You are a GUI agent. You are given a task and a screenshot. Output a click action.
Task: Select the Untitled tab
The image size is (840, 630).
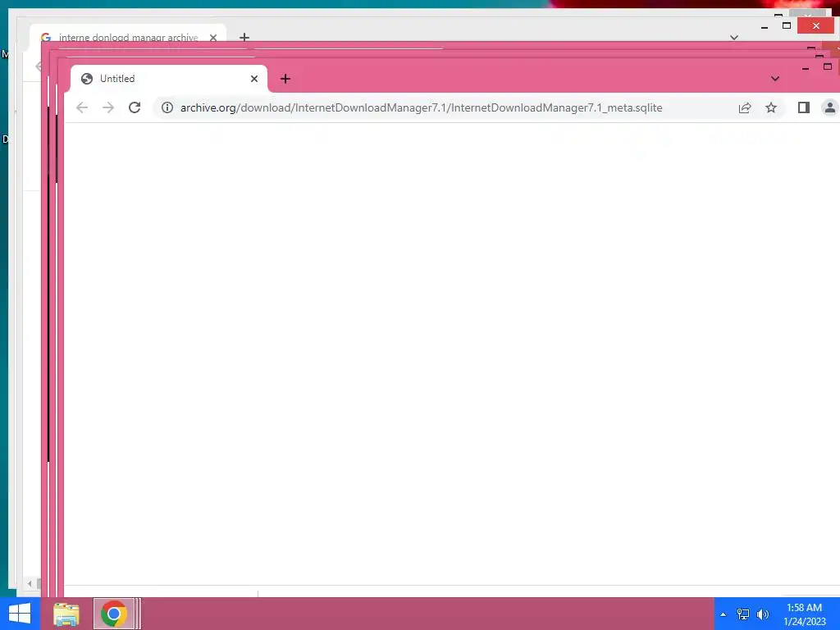click(169, 79)
